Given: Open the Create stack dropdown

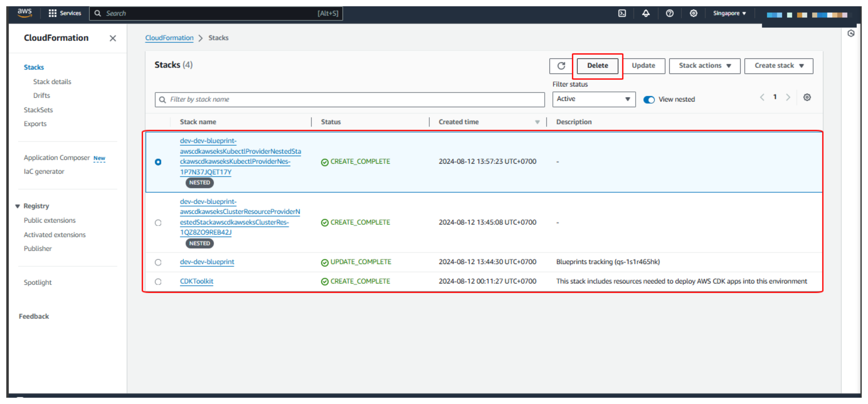Looking at the screenshot, I should coord(779,66).
